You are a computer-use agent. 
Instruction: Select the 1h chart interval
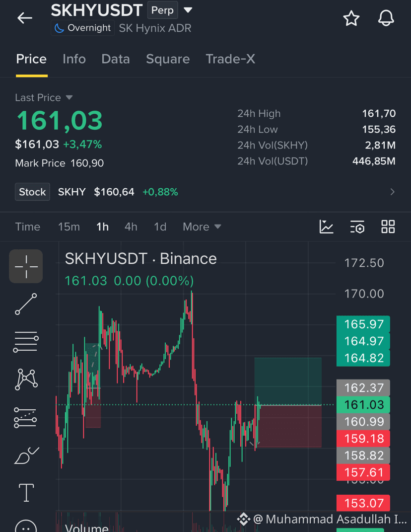102,227
